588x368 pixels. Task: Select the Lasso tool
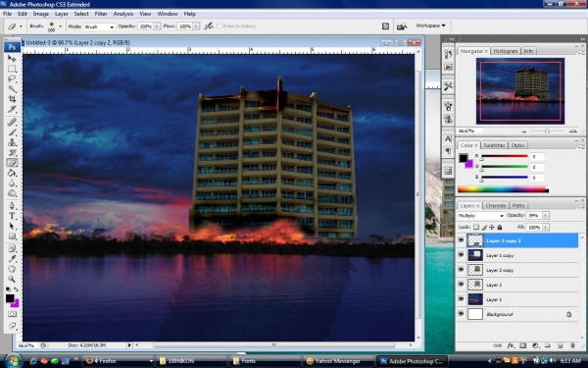[x=12, y=79]
